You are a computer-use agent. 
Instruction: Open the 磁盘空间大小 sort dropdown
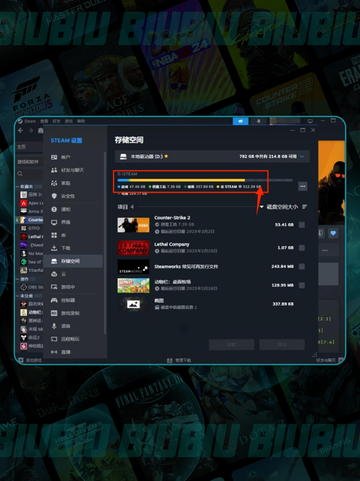(x=279, y=207)
